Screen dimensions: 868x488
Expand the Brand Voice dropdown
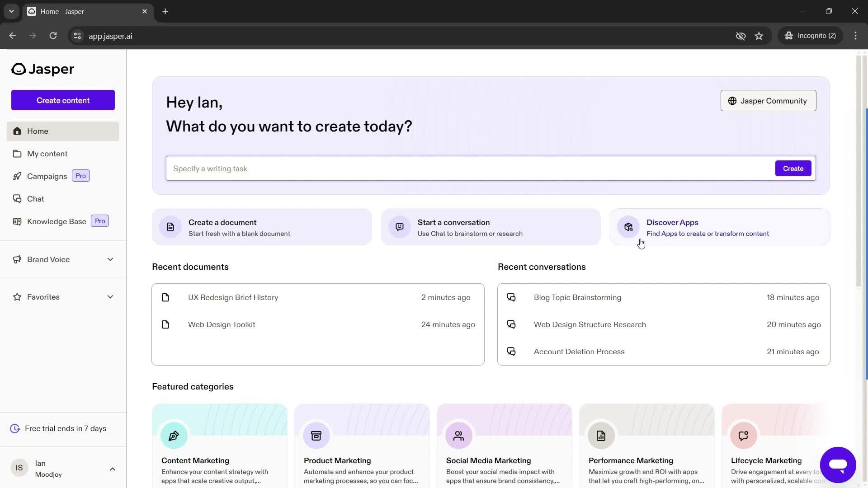[110, 259]
